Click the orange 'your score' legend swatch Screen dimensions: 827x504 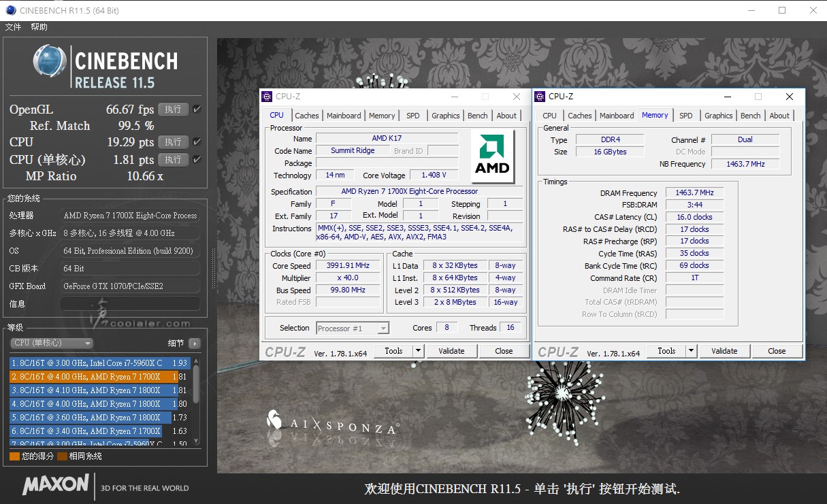[14, 456]
